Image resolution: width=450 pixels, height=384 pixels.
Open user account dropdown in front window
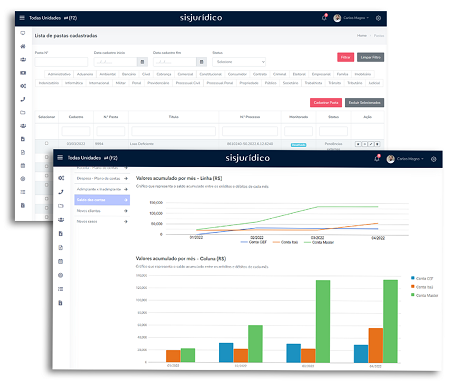point(405,159)
